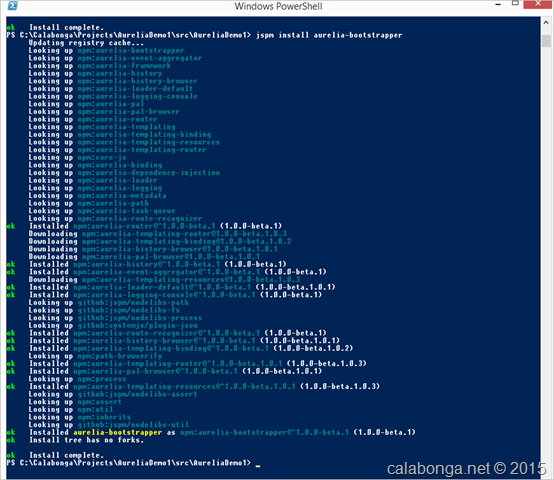Click the 'npm:path-browserify' lookup entry

click(120, 356)
